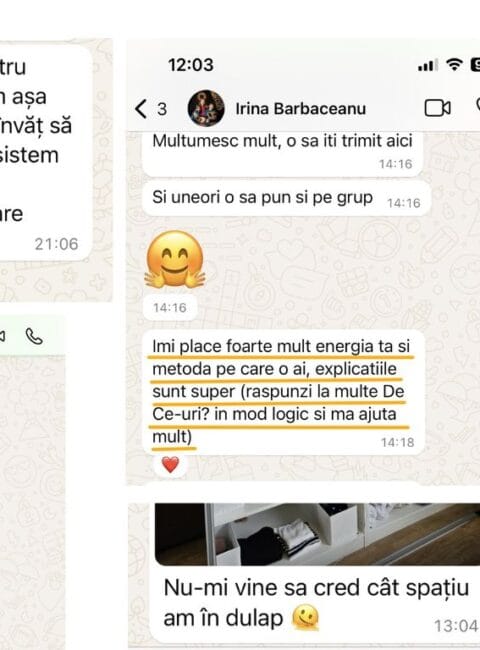Tap the melting smile emoji in dulap message
480x650 pixels.
pyautogui.click(x=305, y=618)
